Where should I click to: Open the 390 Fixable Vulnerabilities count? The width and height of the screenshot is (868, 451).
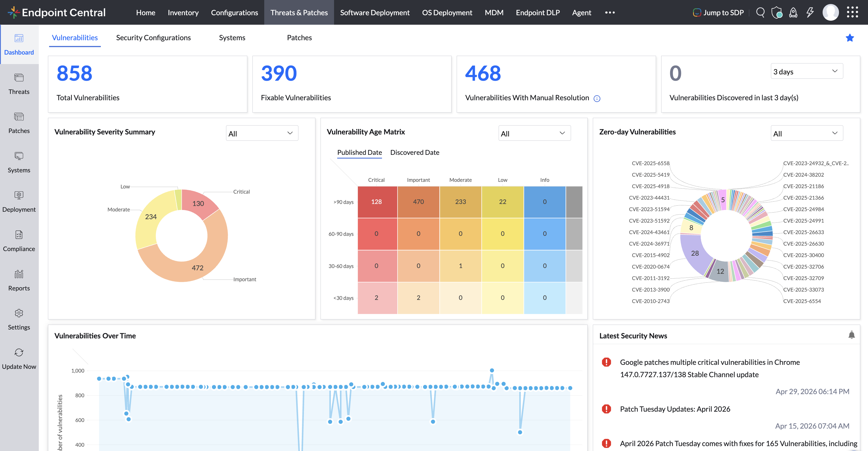[x=279, y=73]
